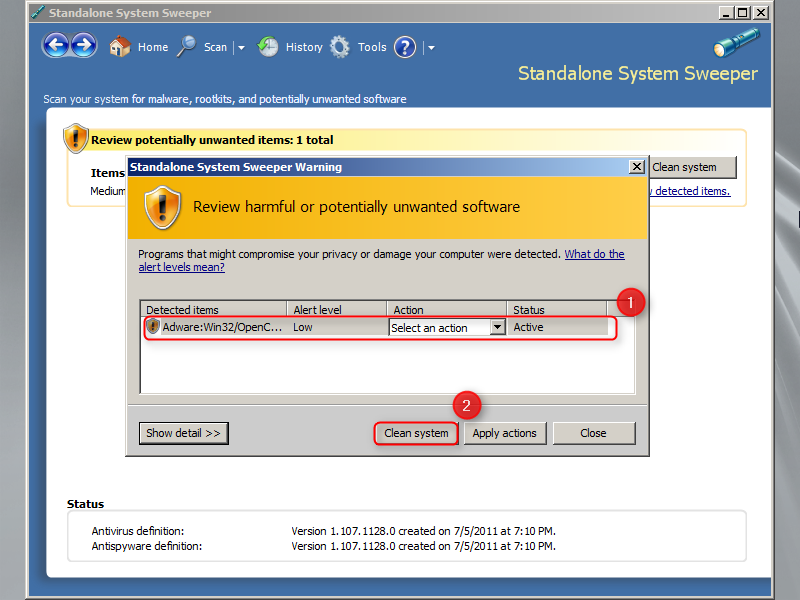Click the shield warning icon in the dialog

pos(162,209)
